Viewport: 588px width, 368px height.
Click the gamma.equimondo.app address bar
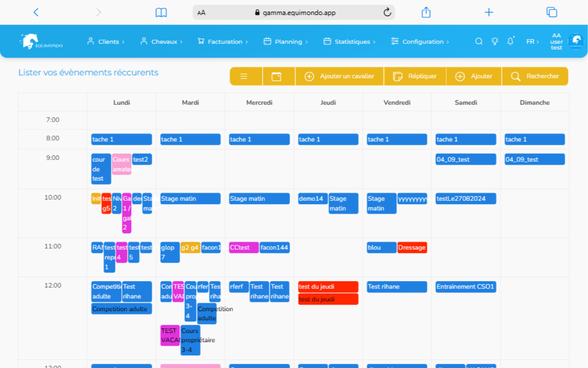pos(294,12)
